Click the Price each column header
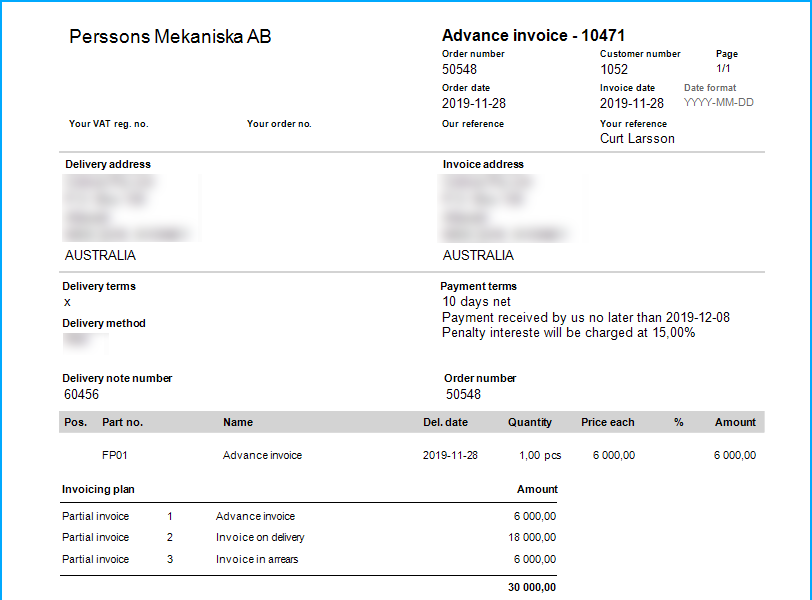Viewport: 812px width, 600px height. tap(608, 422)
